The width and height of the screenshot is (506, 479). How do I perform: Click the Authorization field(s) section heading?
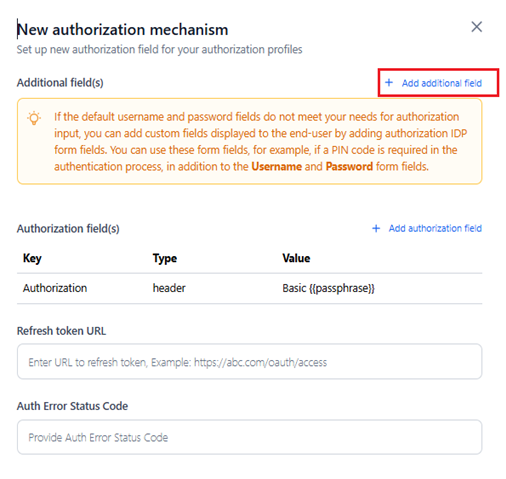[x=68, y=229]
